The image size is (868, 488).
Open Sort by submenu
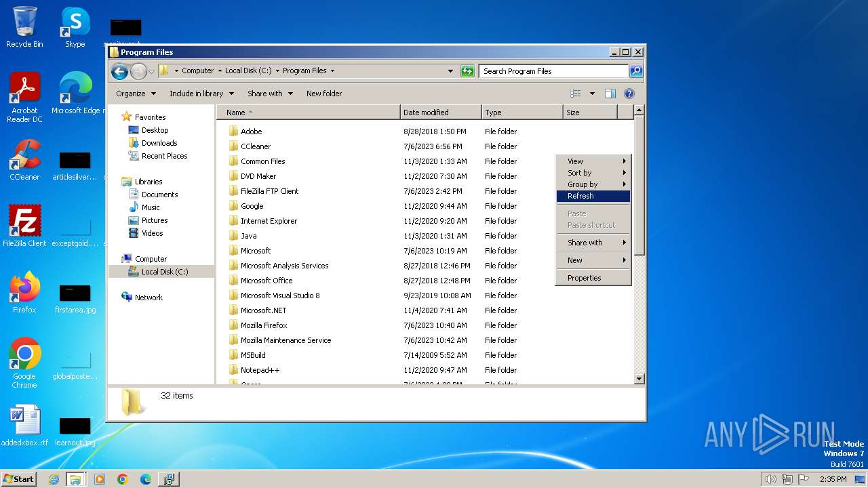[593, 173]
